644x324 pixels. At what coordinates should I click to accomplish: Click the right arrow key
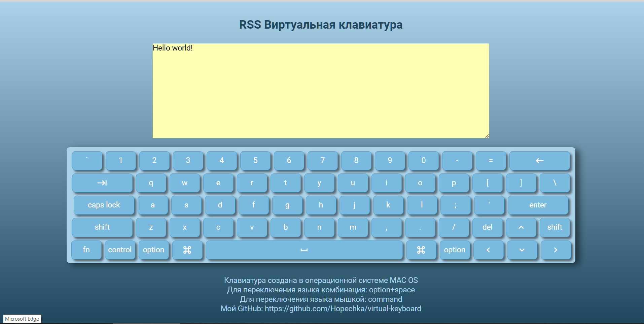(556, 250)
